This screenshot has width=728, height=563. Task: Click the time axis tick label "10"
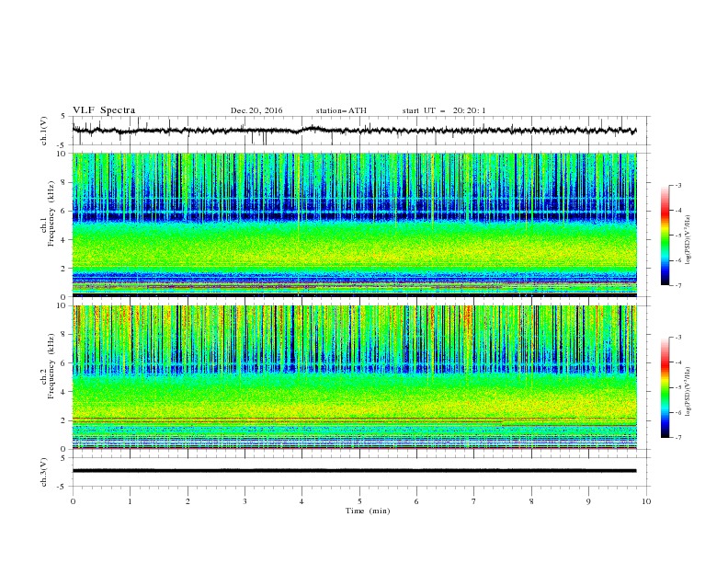pyautogui.click(x=646, y=501)
